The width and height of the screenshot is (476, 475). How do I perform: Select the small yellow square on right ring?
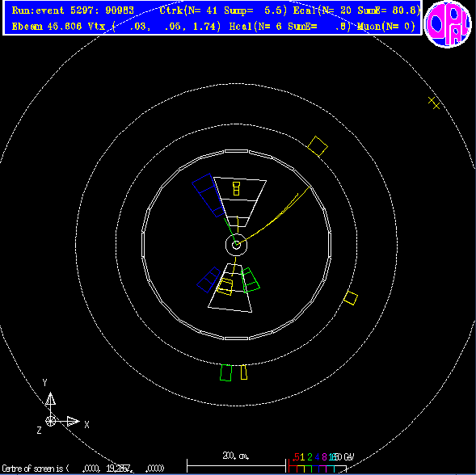[x=351, y=298]
